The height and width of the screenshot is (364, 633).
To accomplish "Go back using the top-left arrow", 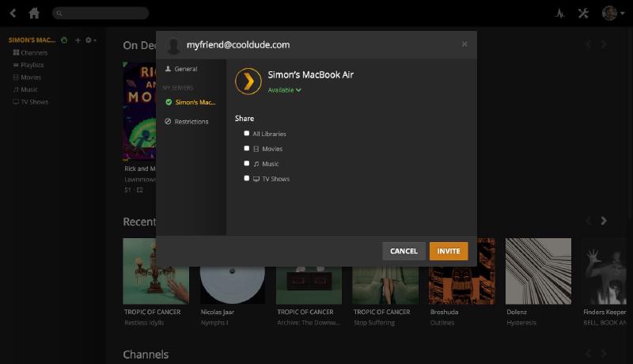I will point(13,13).
